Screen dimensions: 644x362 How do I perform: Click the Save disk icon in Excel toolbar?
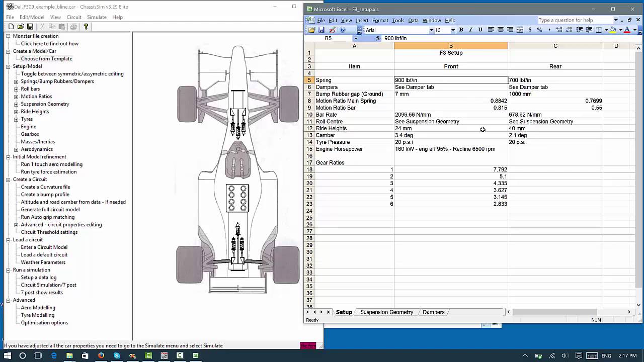pyautogui.click(x=321, y=30)
